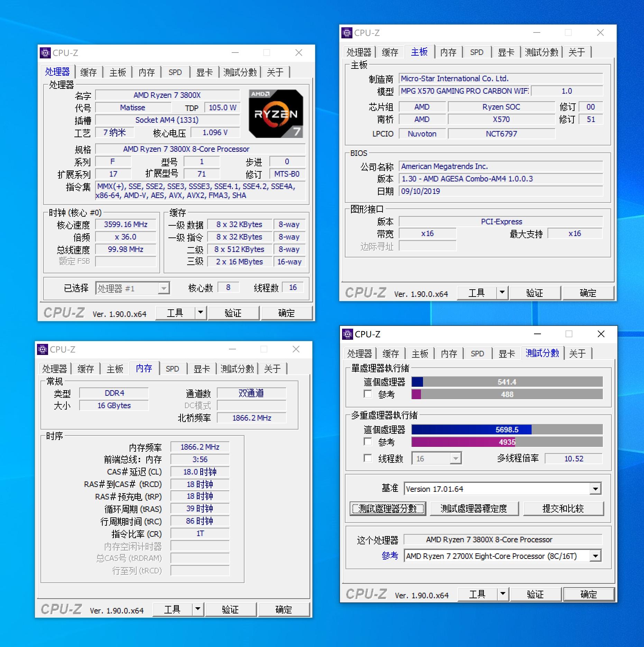Click the multi-thread reference bar showing 4935
The width and height of the screenshot is (644, 647).
point(507,442)
